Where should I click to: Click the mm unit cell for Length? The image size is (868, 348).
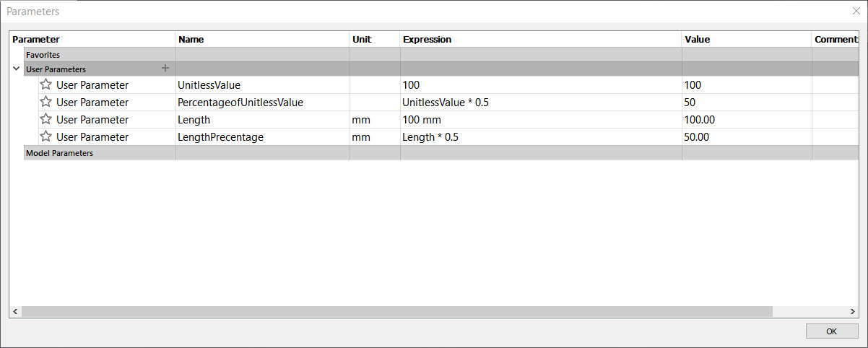[x=375, y=120]
